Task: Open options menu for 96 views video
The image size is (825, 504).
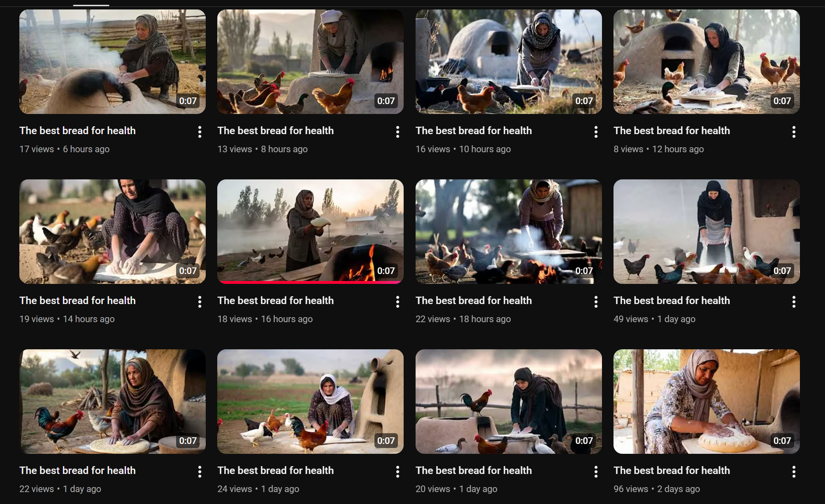Action: 794,471
